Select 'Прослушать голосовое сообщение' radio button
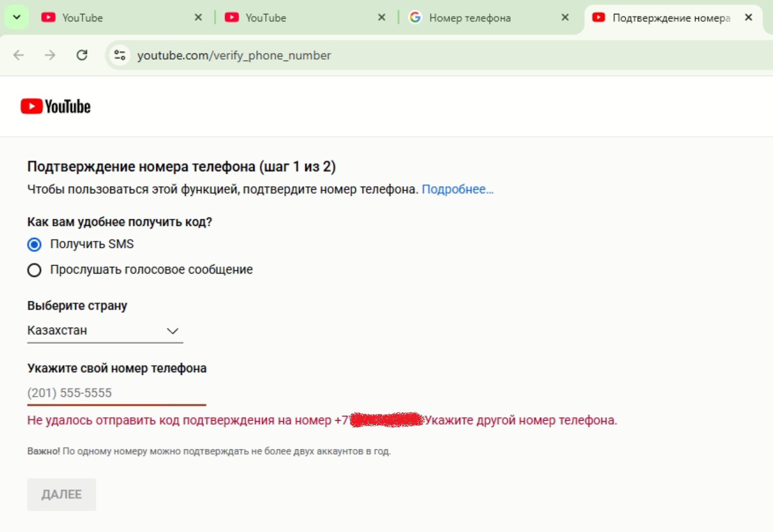 (x=34, y=270)
